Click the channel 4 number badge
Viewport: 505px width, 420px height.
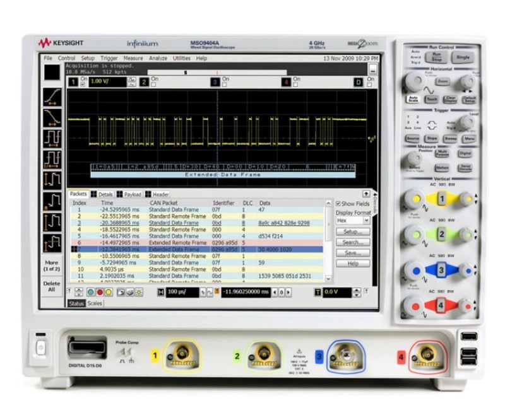tap(286, 82)
